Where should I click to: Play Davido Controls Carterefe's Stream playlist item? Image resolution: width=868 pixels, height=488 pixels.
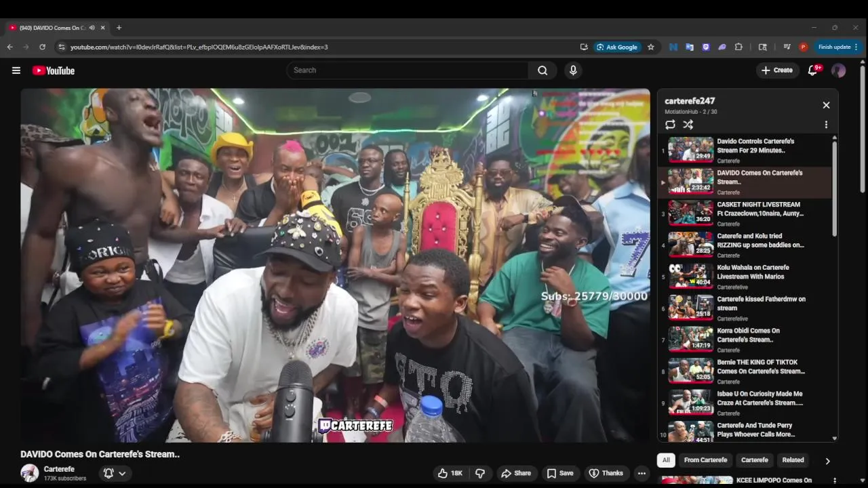[x=745, y=150]
